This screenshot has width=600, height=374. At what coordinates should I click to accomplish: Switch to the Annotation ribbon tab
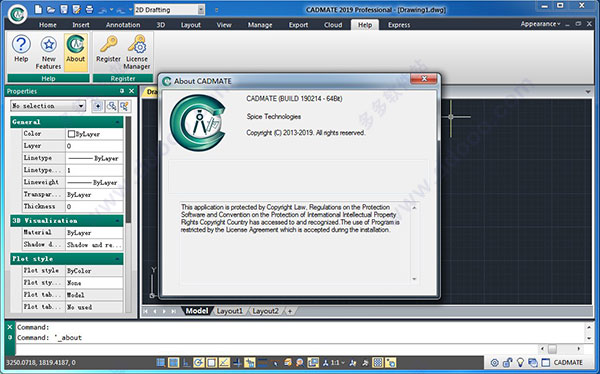point(123,25)
